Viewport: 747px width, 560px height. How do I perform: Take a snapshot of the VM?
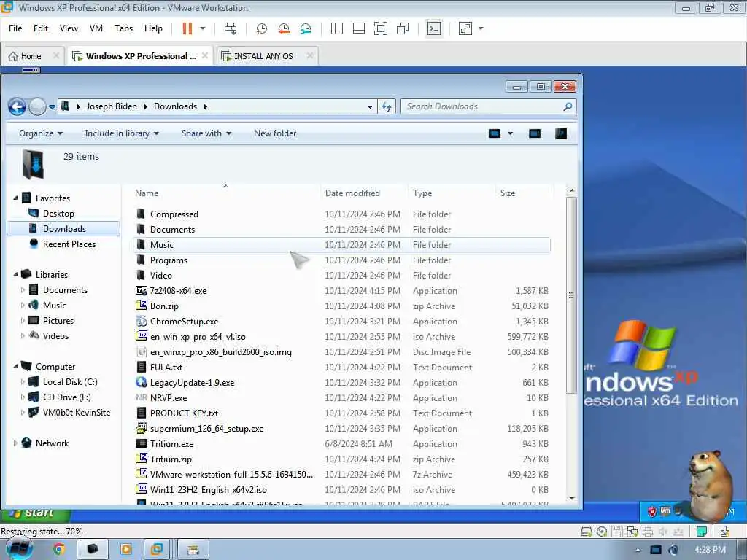point(262,28)
